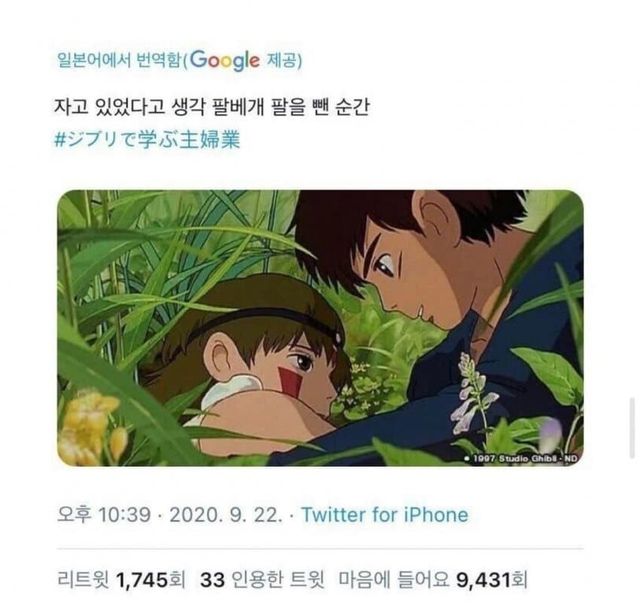Click the "마음에 들어요" likes label
This screenshot has width=640, height=606.
click(x=387, y=579)
